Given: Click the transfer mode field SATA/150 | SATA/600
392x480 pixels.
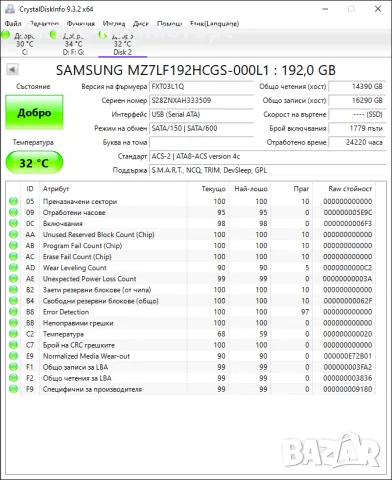Looking at the screenshot, I should click(x=201, y=129).
